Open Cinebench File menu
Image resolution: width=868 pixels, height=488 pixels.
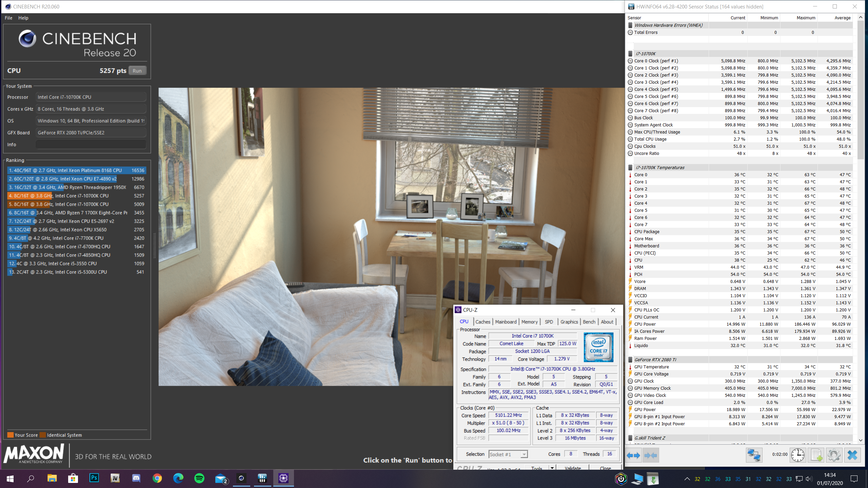(8, 18)
